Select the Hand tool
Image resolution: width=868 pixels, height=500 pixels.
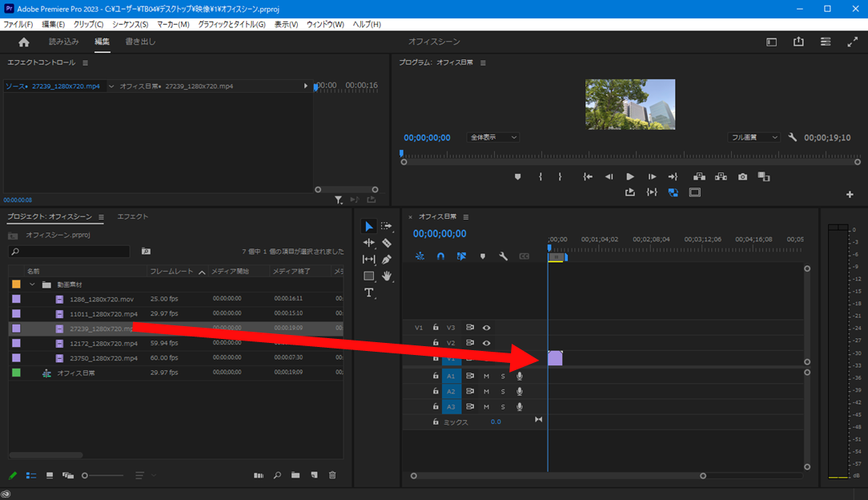tap(387, 276)
